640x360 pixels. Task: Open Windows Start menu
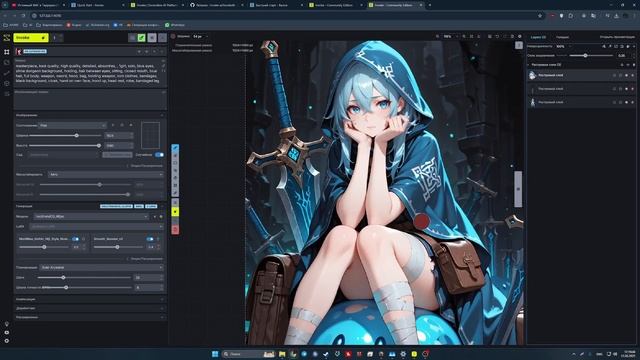pos(215,354)
